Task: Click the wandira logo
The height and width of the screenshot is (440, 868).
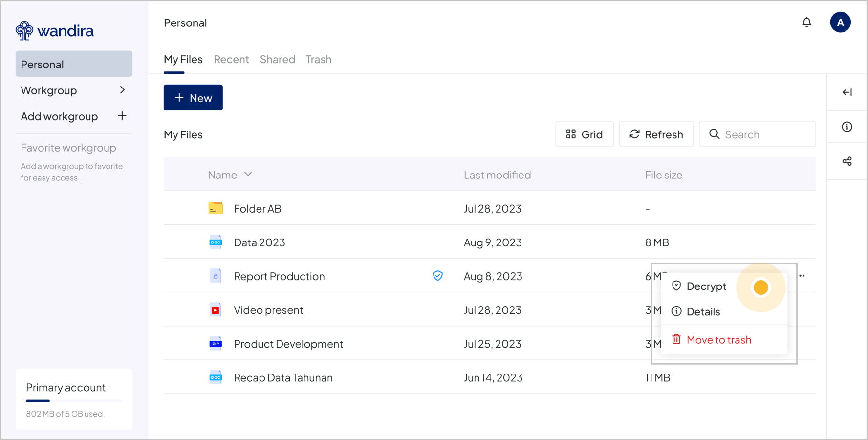Action: tap(54, 31)
